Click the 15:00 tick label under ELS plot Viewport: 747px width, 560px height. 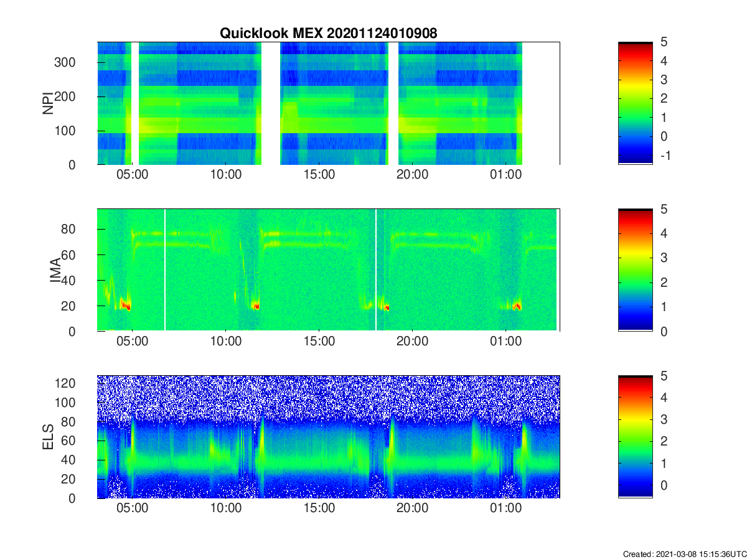[x=319, y=508]
